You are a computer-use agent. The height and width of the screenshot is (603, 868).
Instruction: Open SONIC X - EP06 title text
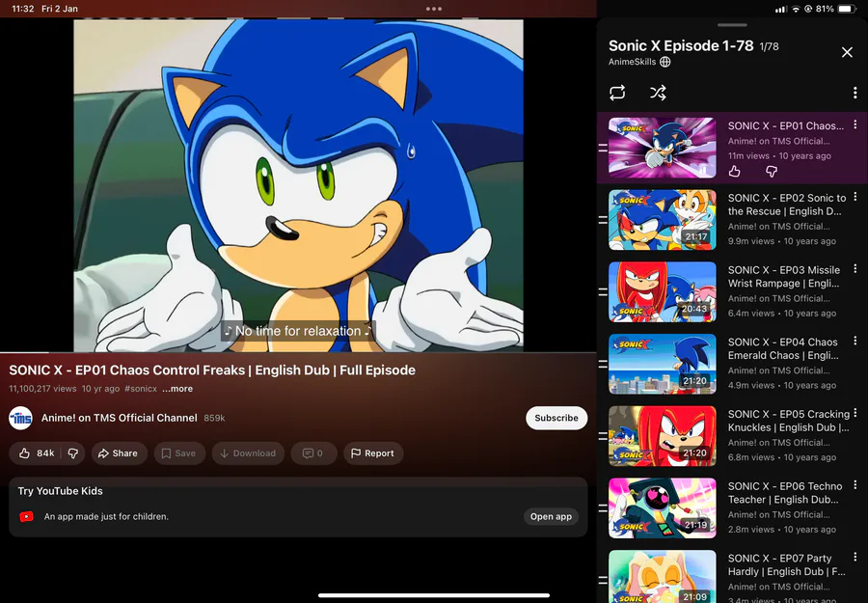[785, 492]
